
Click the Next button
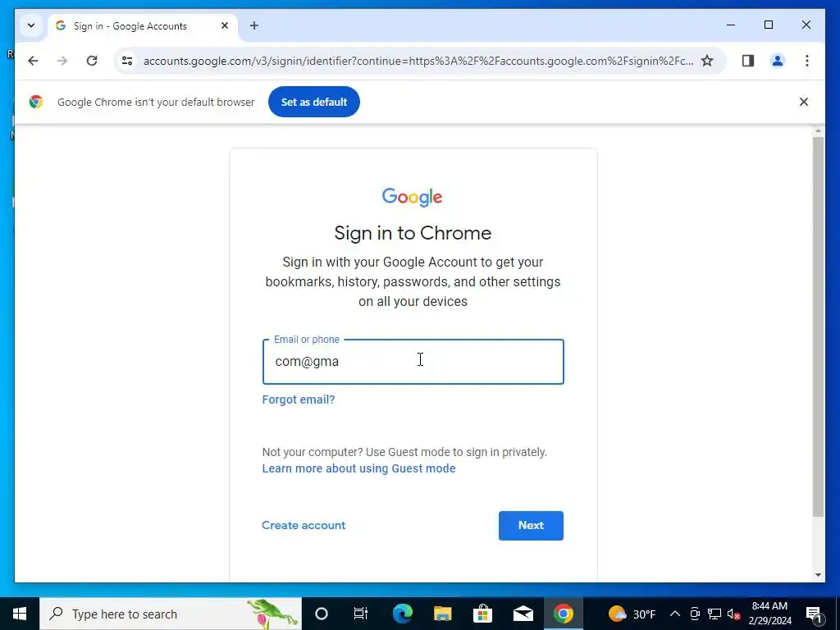[x=531, y=526]
